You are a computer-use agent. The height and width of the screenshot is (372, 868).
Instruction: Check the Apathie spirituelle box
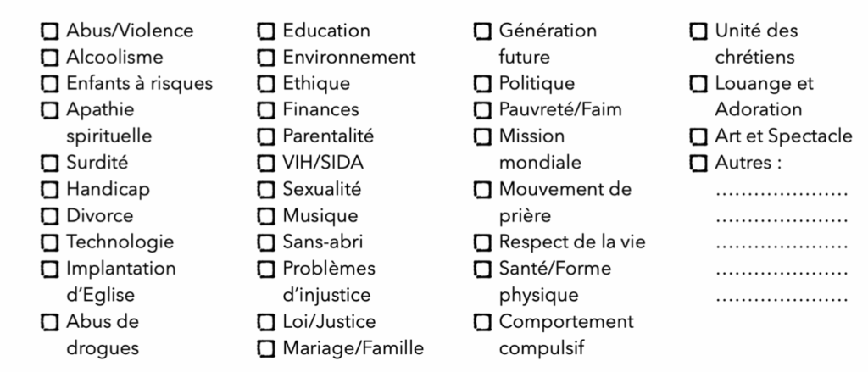pyautogui.click(x=50, y=111)
